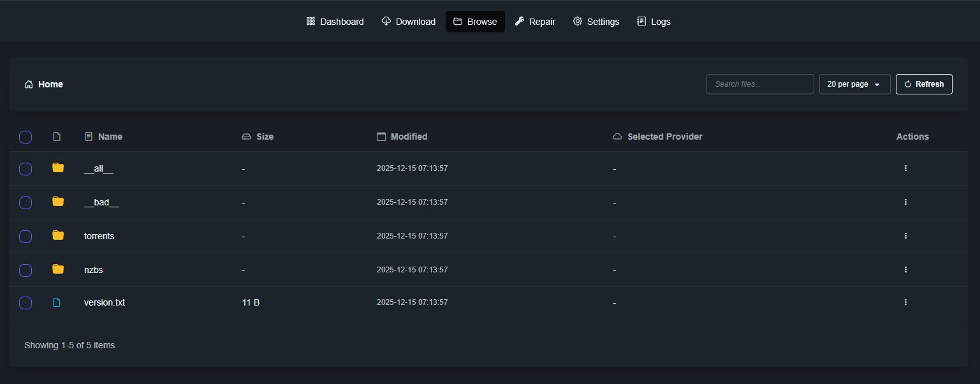
Task: Open actions menu for version.txt
Action: pos(905,302)
